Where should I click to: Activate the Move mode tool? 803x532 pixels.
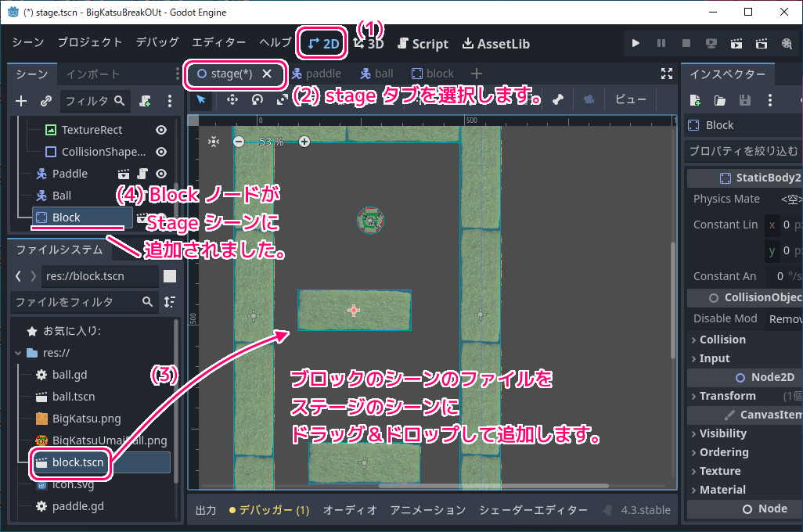(232, 99)
